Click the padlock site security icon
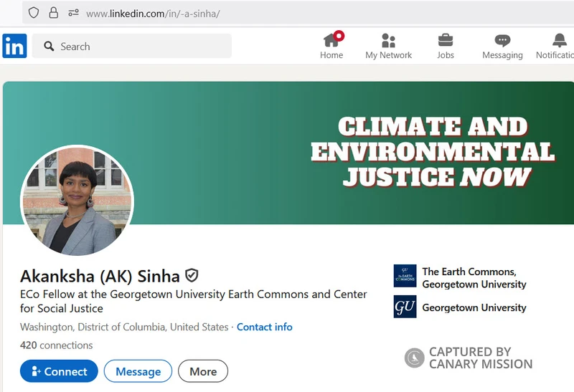The width and height of the screenshot is (574, 392). [x=53, y=13]
